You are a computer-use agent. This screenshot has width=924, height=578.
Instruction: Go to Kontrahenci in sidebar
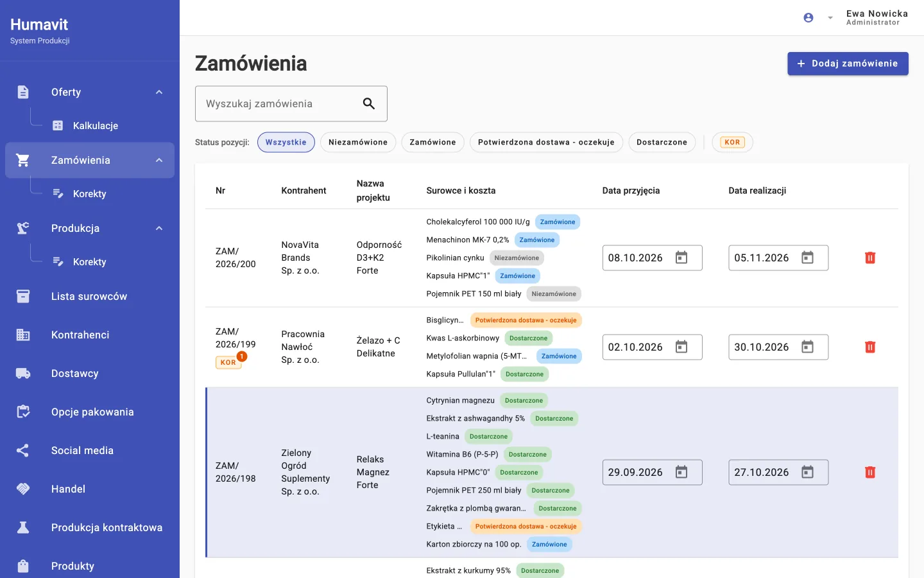click(90, 335)
